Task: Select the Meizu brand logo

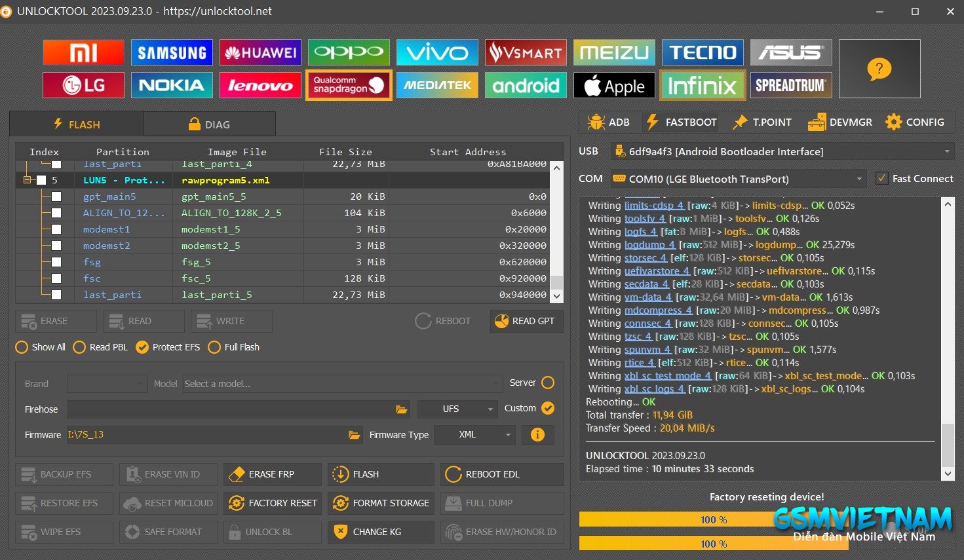Action: click(x=614, y=52)
